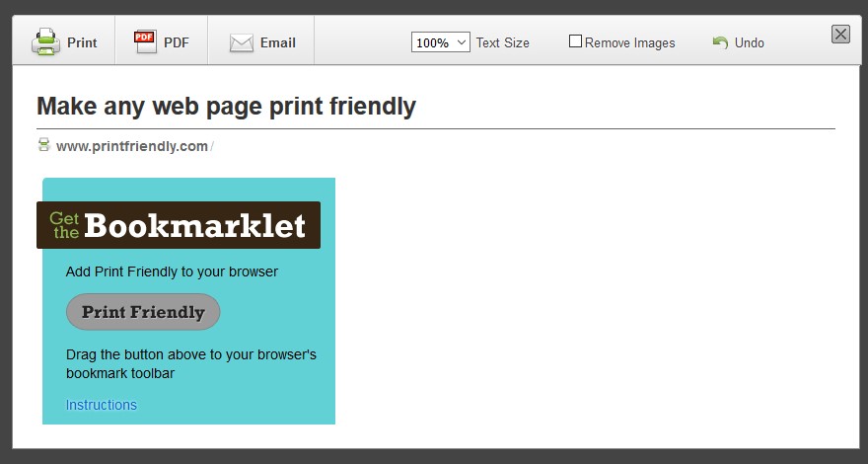
Task: Click the green printer icon
Action: [45, 41]
